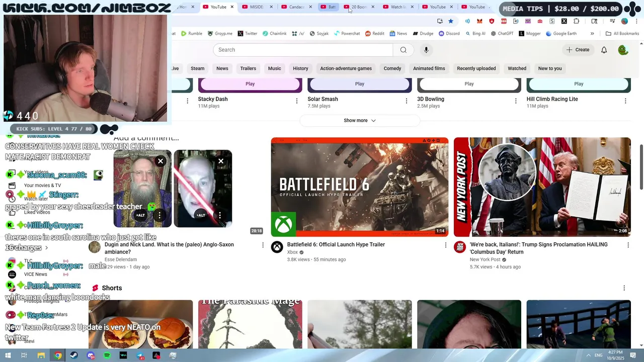Open File Explorer from the taskbar

pyautogui.click(x=41, y=355)
